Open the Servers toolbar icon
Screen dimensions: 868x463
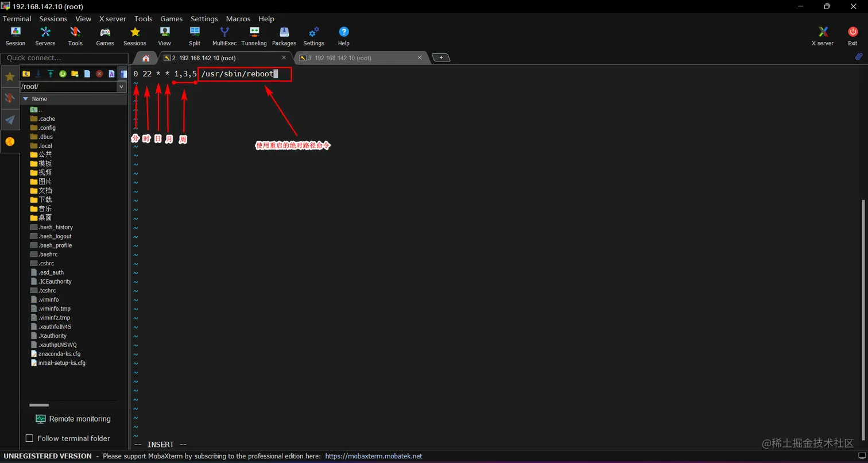coord(45,36)
